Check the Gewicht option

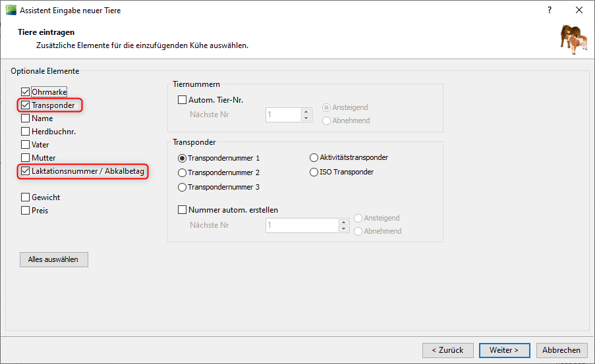[26, 197]
